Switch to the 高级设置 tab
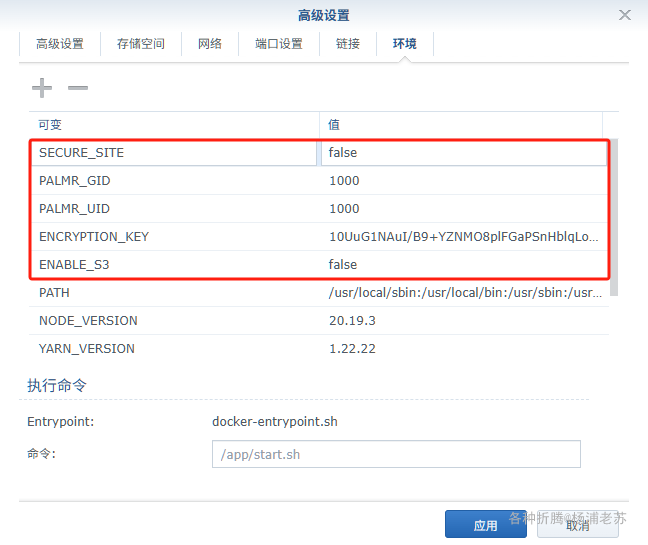 pos(60,43)
